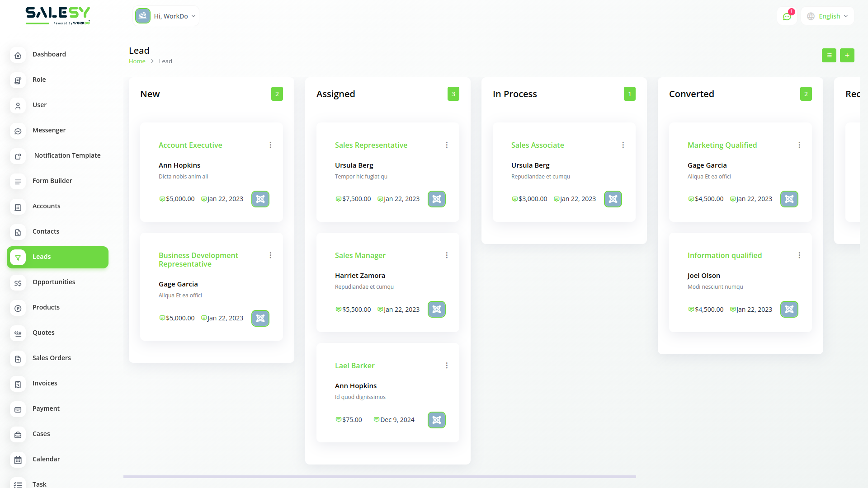
Task: Open the Hi, WorkDo user dropdown
Action: pyautogui.click(x=166, y=16)
